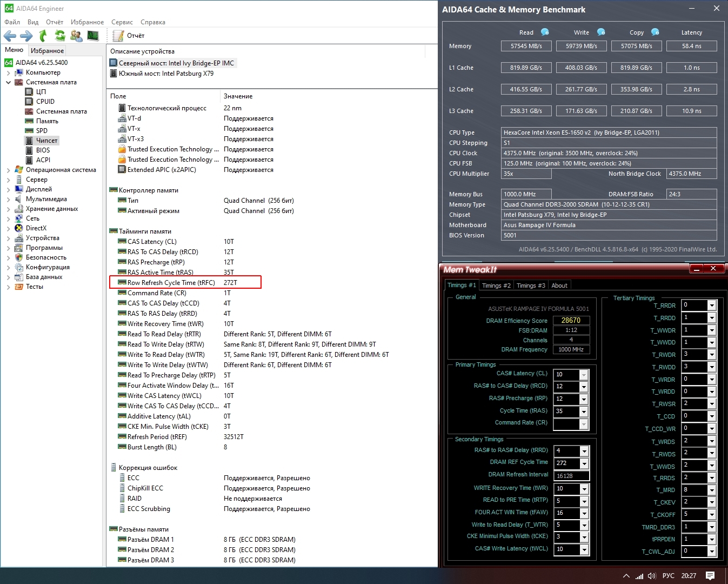Switch to the Избранное sidebar tab
Viewport: 728px width, 584px height.
pos(48,50)
